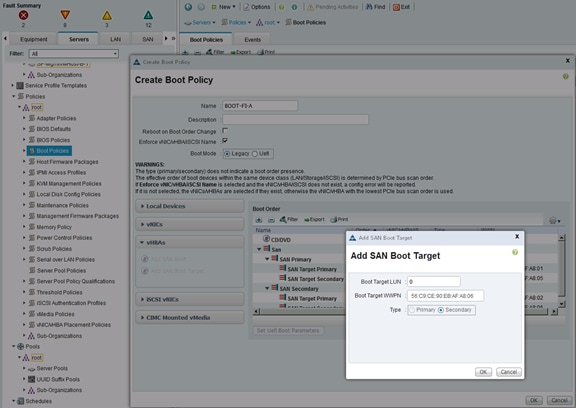Click the Boot Order settings gear icon
The height and width of the screenshot is (408, 576).
tap(554, 220)
